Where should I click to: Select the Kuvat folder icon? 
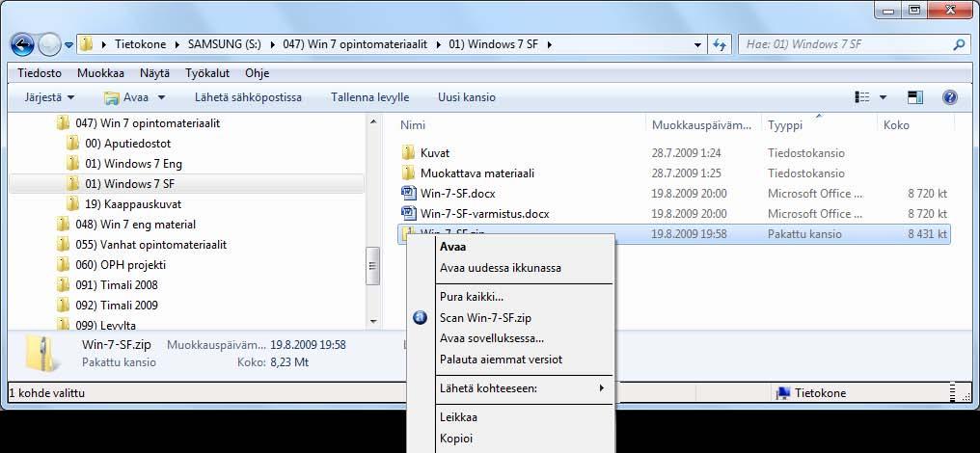409,152
